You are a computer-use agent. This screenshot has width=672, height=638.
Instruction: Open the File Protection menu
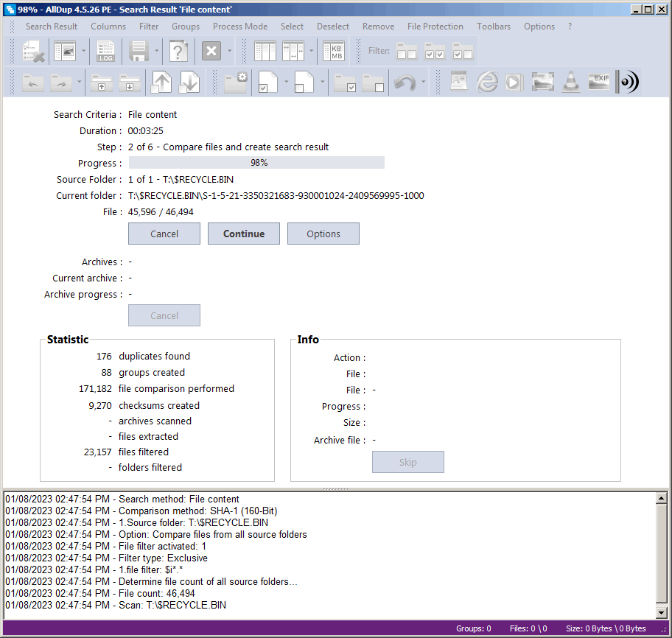pyautogui.click(x=435, y=27)
